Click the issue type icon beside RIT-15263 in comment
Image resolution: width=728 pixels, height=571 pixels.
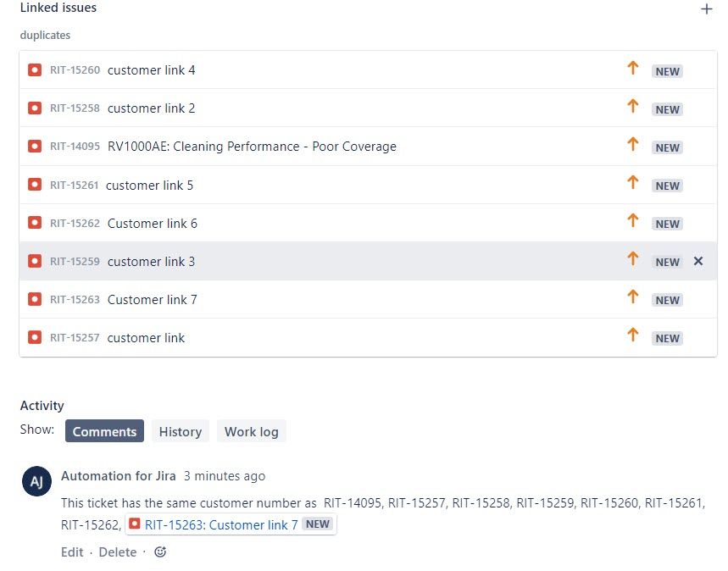tap(136, 524)
